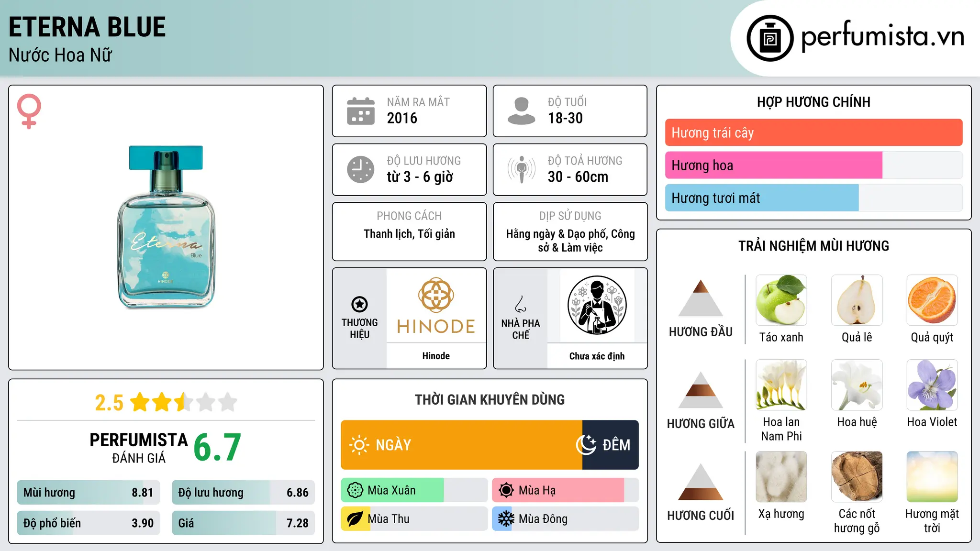Click the Hinode brand logo

(436, 306)
